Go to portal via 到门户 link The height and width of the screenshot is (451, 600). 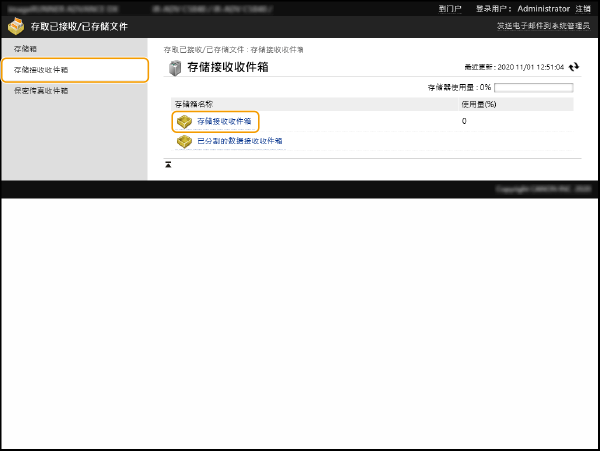pyautogui.click(x=450, y=8)
